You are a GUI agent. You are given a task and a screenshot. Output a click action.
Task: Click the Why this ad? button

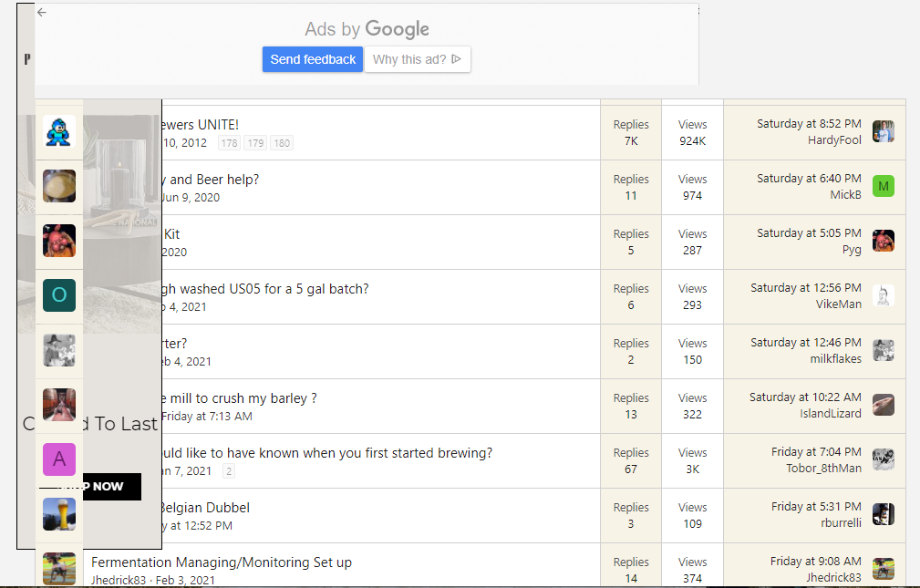[x=418, y=59]
